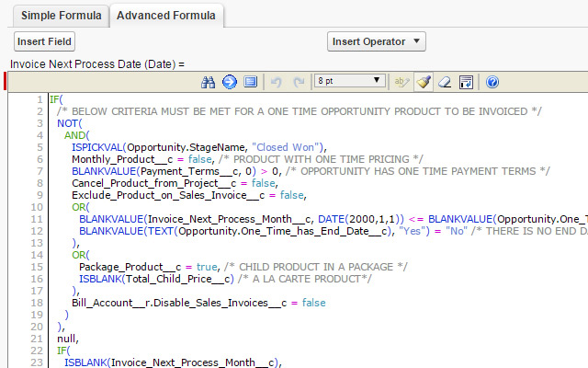The image size is (588, 368).
Task: Click the redo arrow in editor toolbar
Action: coord(298,82)
